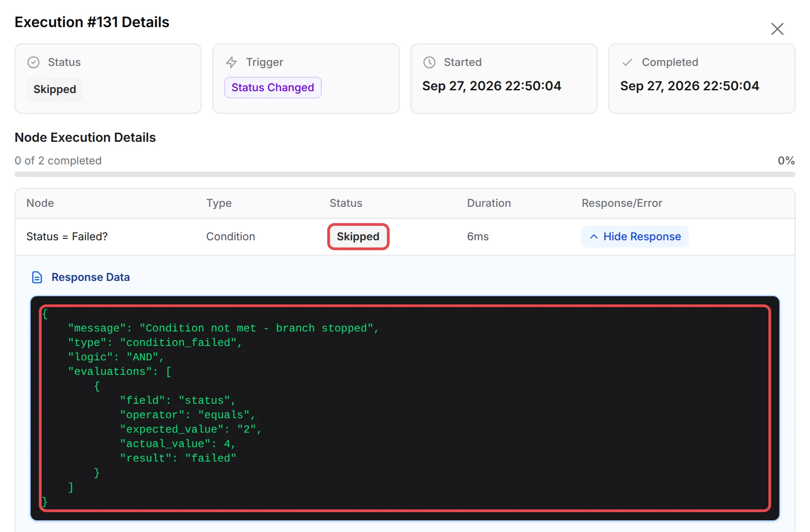Viewport: 810px width, 532px height.
Task: Click the Status card check-circle icon
Action: pyautogui.click(x=33, y=62)
